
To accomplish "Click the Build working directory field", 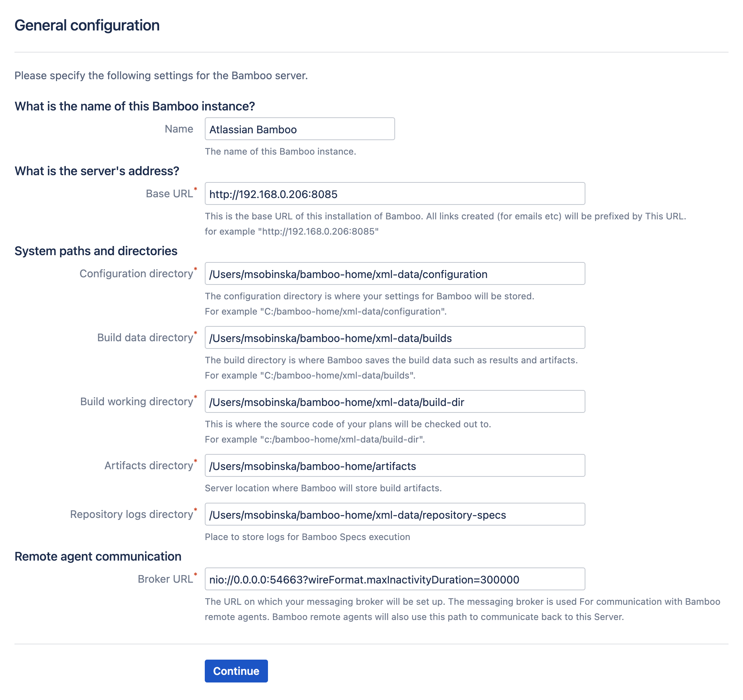I will click(x=395, y=401).
